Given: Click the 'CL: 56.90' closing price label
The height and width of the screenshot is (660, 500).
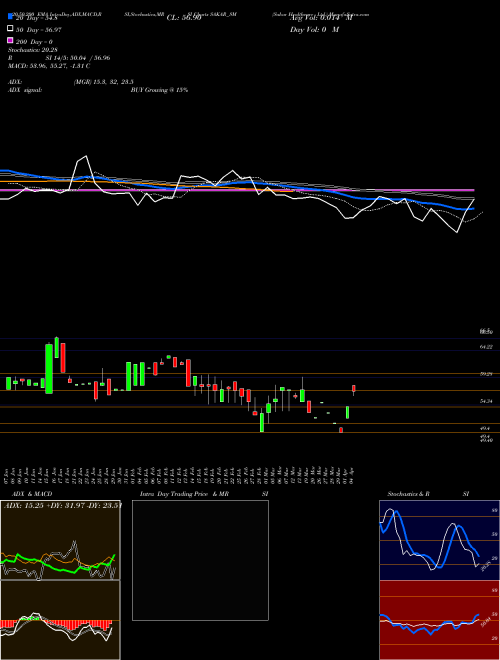Looking at the screenshot, I should [184, 18].
